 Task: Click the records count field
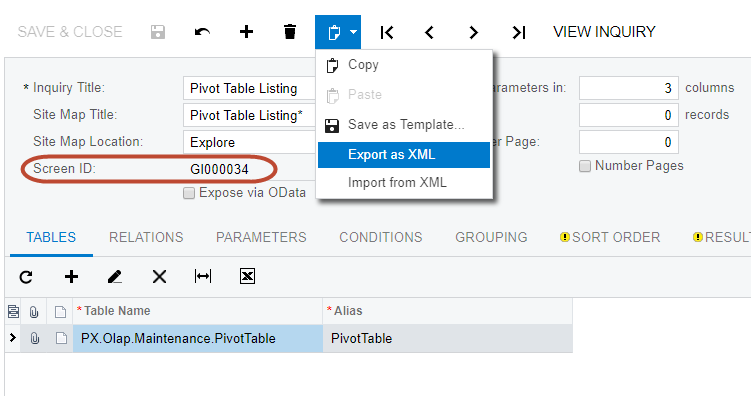point(628,115)
